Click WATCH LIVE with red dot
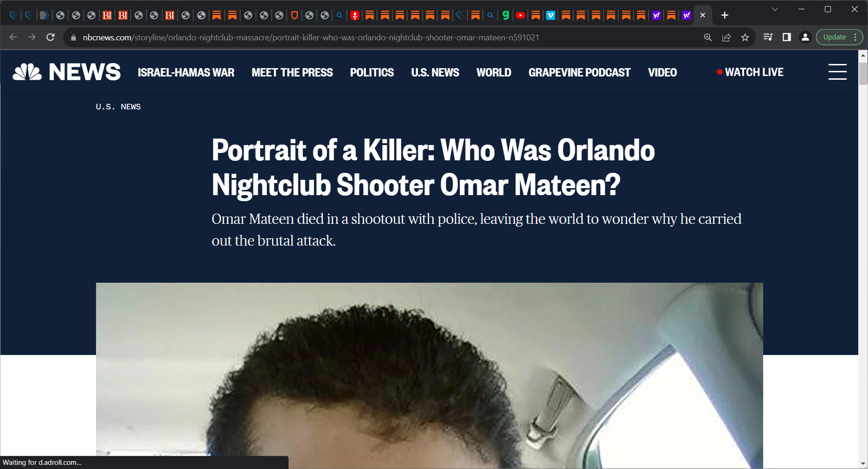 coord(750,72)
